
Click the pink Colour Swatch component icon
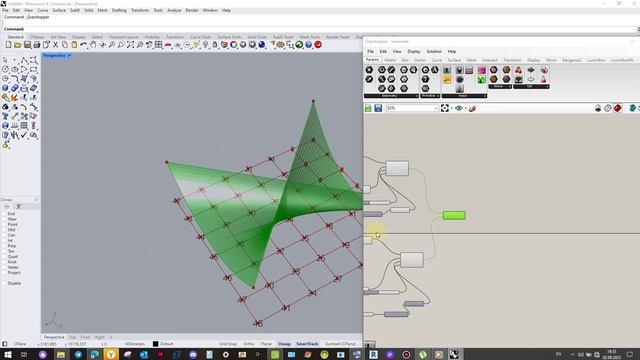[482, 71]
